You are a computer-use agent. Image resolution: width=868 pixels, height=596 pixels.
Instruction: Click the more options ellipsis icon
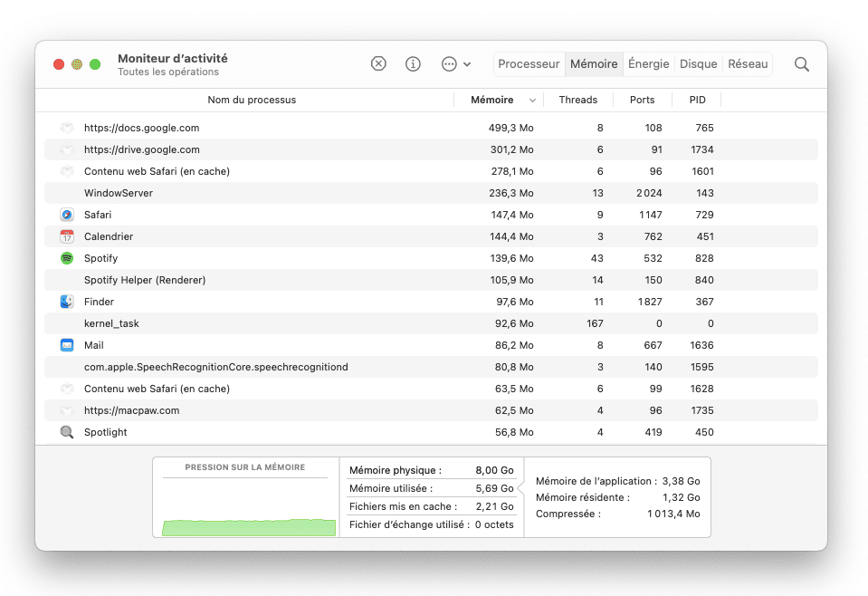click(x=449, y=63)
